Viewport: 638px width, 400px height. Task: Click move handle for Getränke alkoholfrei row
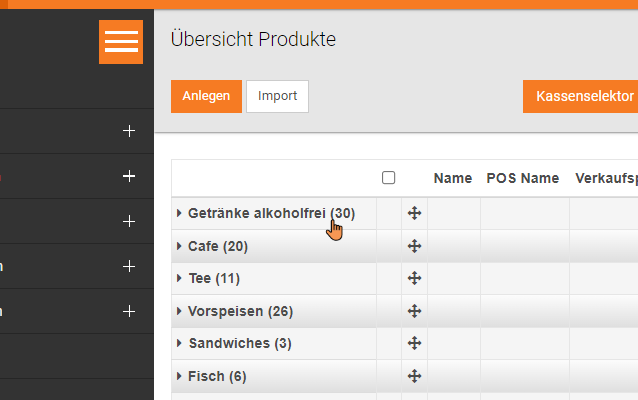coord(414,213)
